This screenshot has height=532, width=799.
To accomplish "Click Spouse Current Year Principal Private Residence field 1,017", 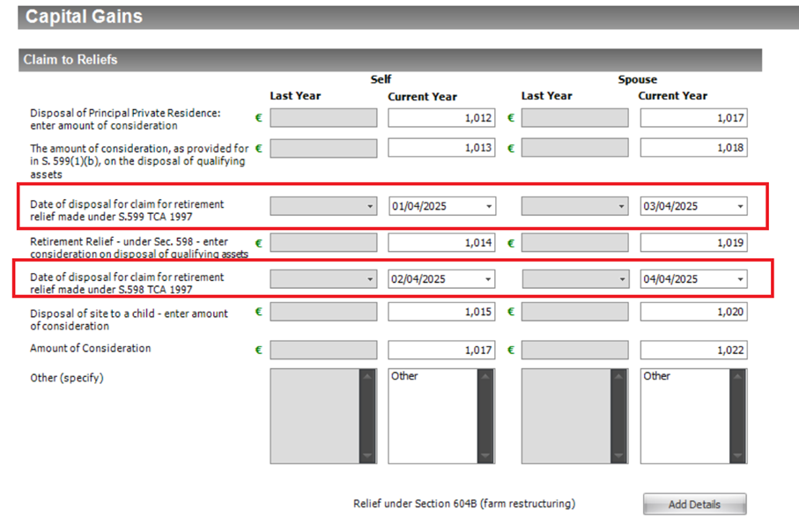I will point(693,118).
